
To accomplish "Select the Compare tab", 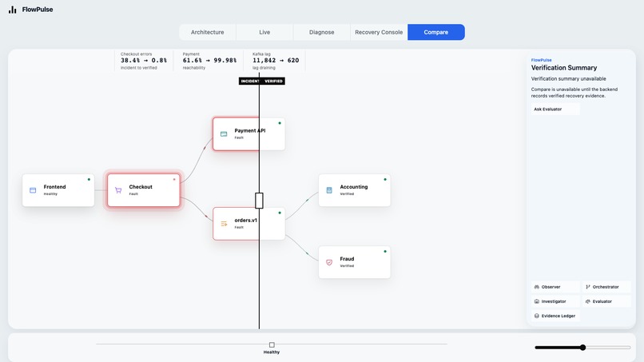I will (436, 32).
